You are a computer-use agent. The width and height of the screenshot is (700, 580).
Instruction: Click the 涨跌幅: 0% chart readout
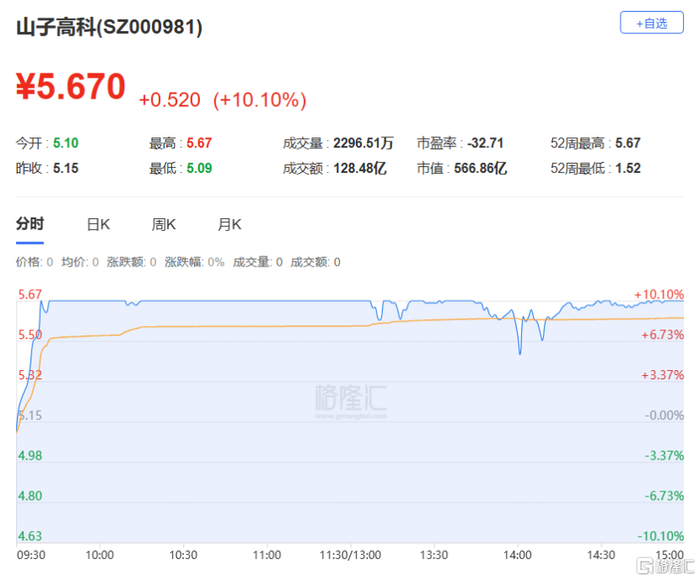[x=194, y=262]
